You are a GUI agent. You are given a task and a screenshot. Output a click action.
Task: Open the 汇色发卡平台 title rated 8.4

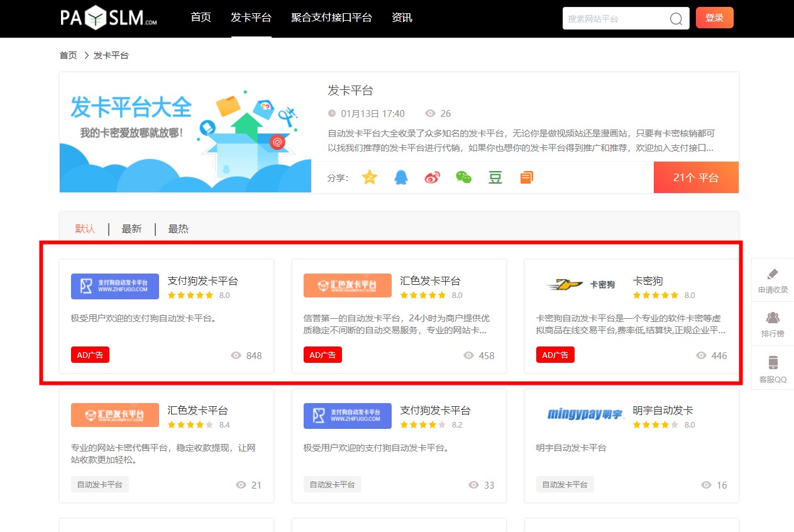point(198,411)
